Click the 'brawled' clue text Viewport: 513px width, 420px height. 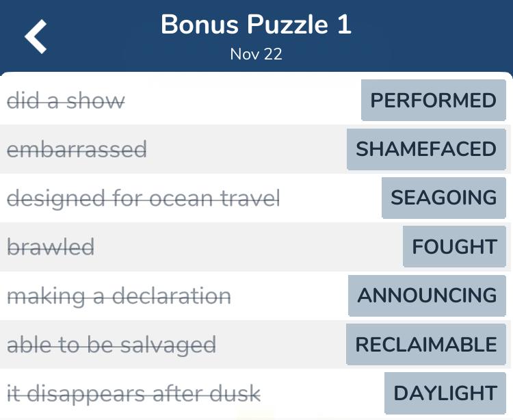tap(51, 247)
